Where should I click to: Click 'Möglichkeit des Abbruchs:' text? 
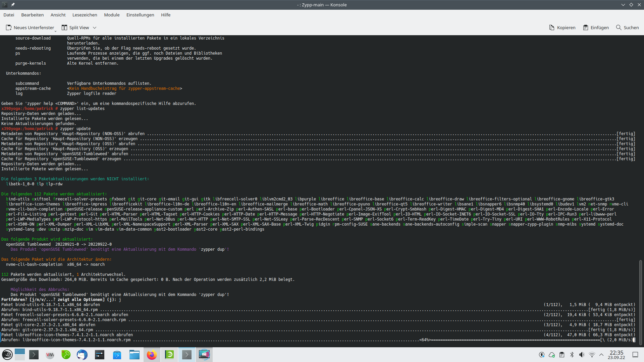point(40,290)
